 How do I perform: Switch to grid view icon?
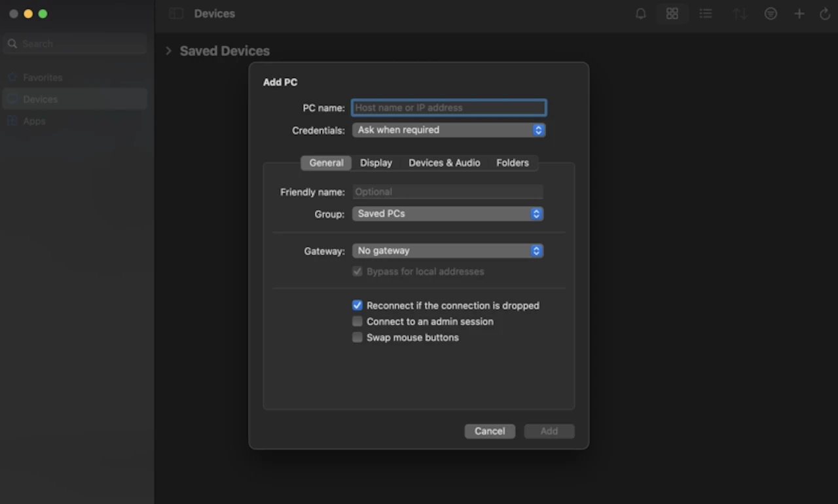pyautogui.click(x=672, y=14)
